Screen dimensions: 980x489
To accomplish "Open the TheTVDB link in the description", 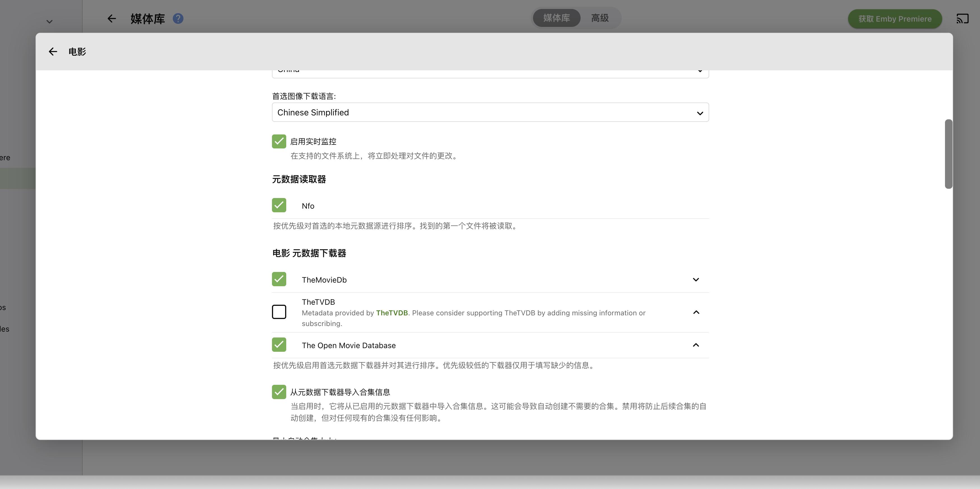I will point(392,313).
